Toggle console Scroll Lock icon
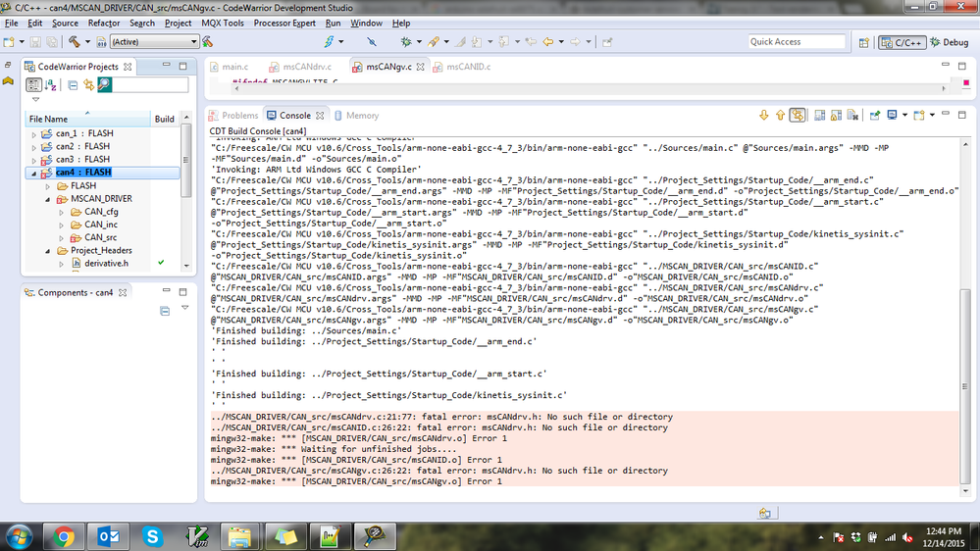 (x=836, y=115)
